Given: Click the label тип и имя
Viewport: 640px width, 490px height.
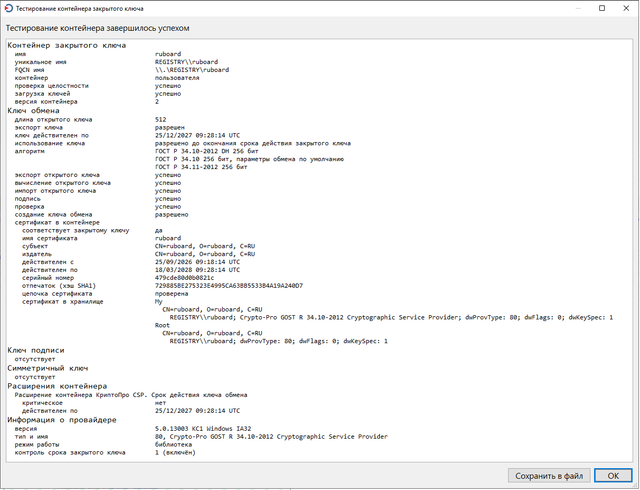Looking at the screenshot, I should pos(31,437).
